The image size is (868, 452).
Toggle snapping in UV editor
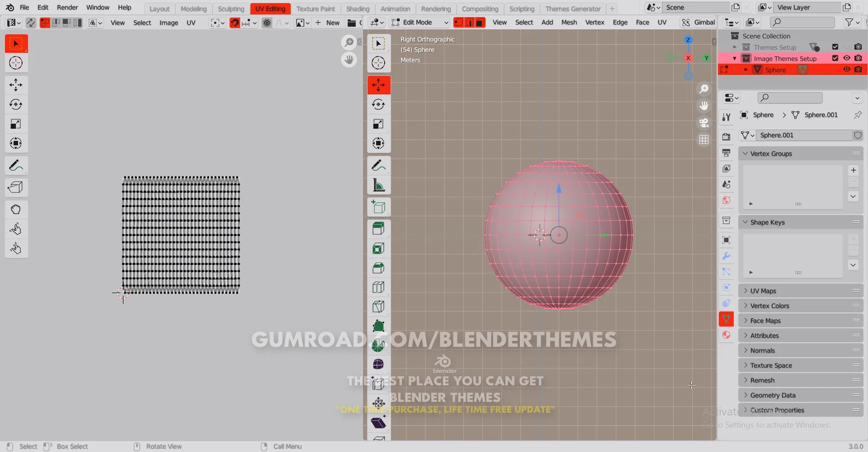click(x=234, y=23)
